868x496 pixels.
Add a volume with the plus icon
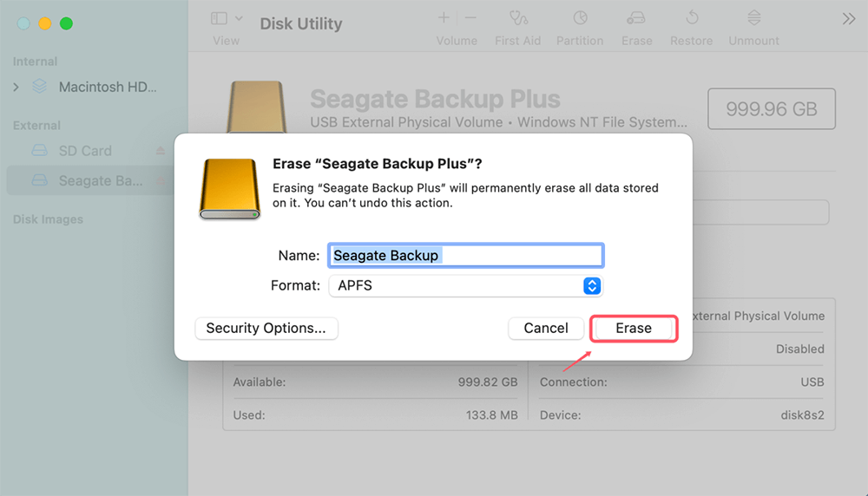point(444,18)
